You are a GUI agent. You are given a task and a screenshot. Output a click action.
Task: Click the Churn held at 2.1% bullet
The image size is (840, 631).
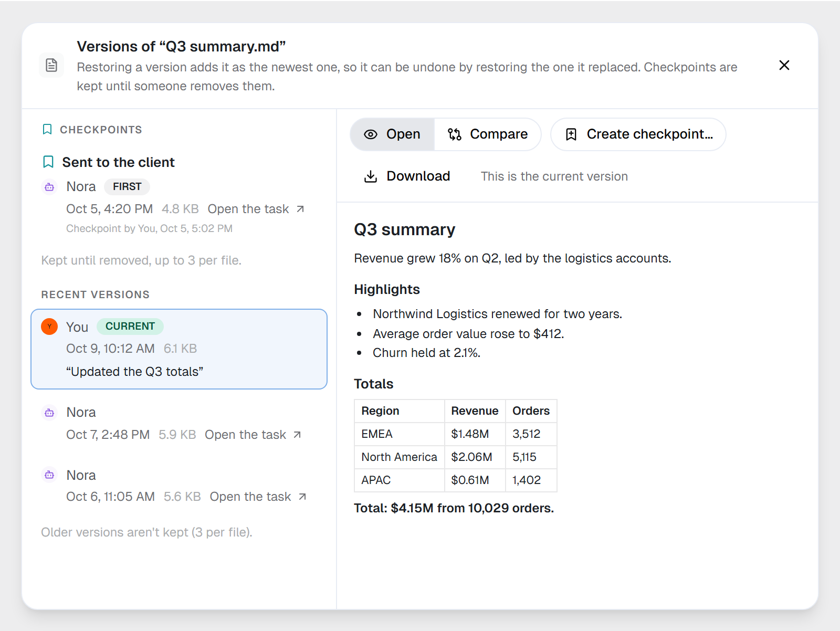[426, 353]
